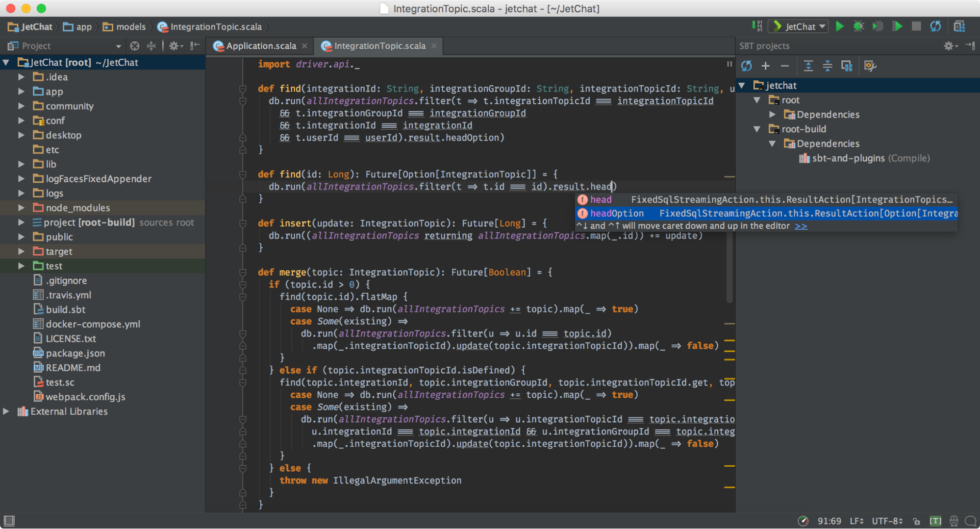This screenshot has width=980, height=529.
Task: Click Learn more >> link in autocomplete tooltip
Action: click(x=799, y=225)
